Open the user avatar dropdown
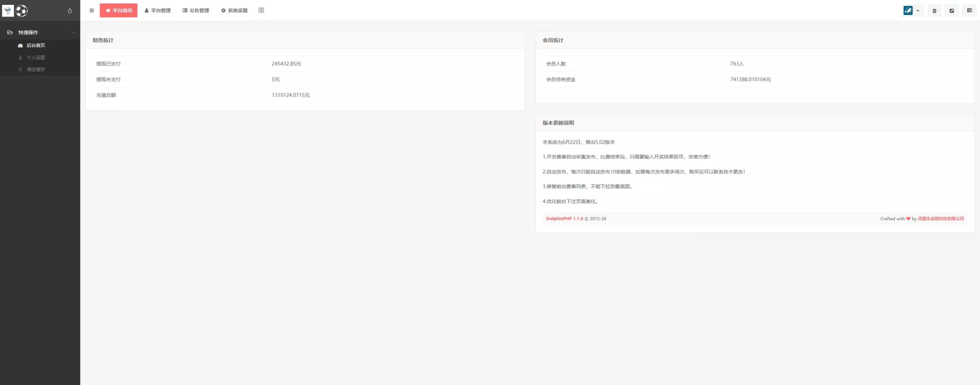980x385 pixels. [x=912, y=11]
